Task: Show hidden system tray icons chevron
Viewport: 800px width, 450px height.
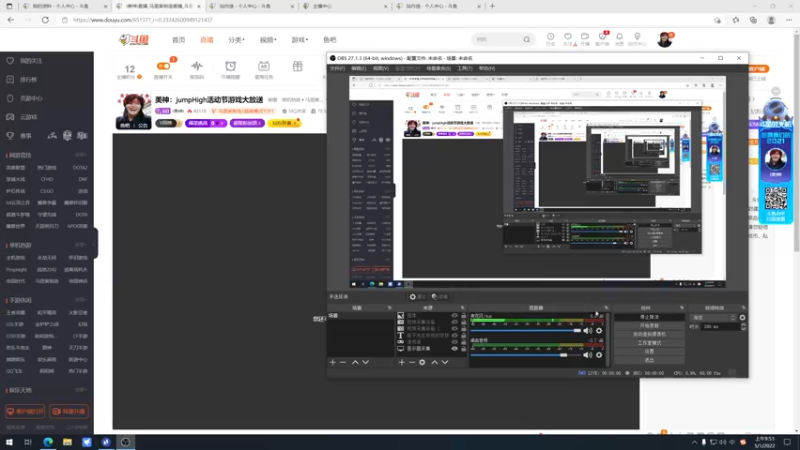Action: coord(694,442)
